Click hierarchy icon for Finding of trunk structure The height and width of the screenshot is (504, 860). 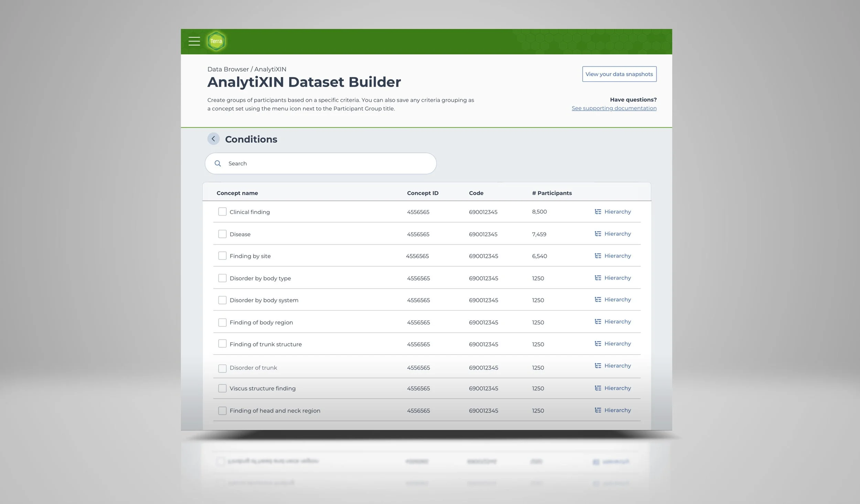click(598, 343)
